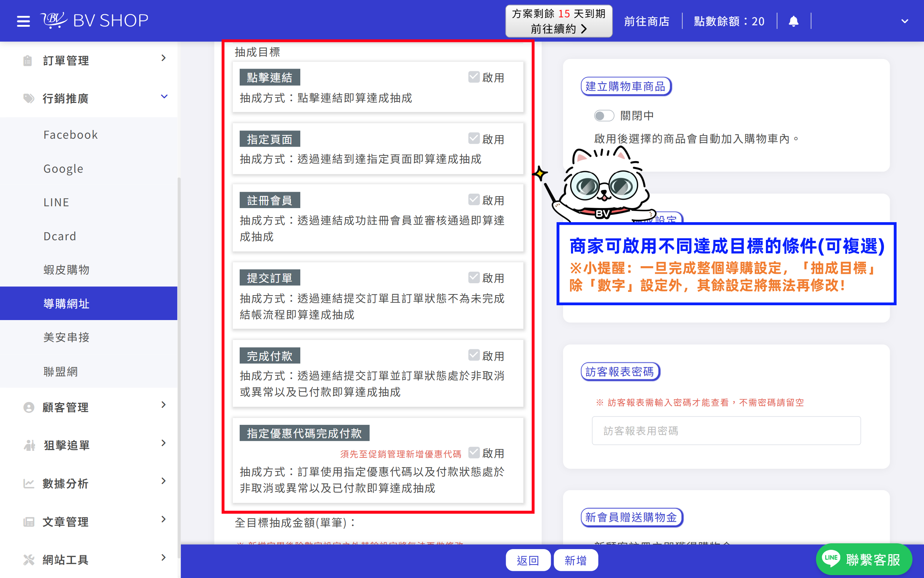Click the 訪客報表用密碼 input field
Image resolution: width=924 pixels, height=578 pixels.
726,431
